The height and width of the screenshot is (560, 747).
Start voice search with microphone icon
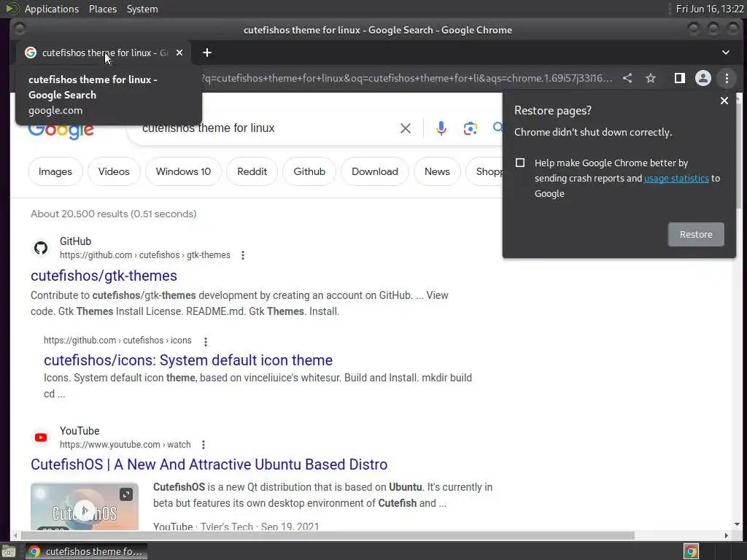click(441, 128)
